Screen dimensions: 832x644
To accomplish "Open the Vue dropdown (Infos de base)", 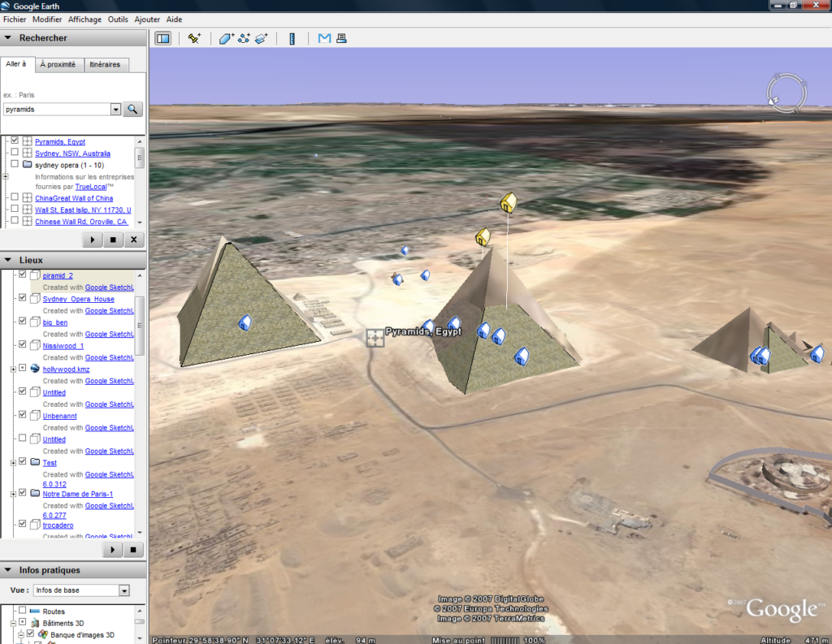I will (x=124, y=590).
